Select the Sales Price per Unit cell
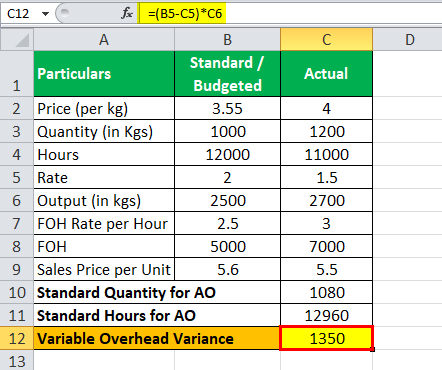This screenshot has width=442, height=370. pos(104,269)
